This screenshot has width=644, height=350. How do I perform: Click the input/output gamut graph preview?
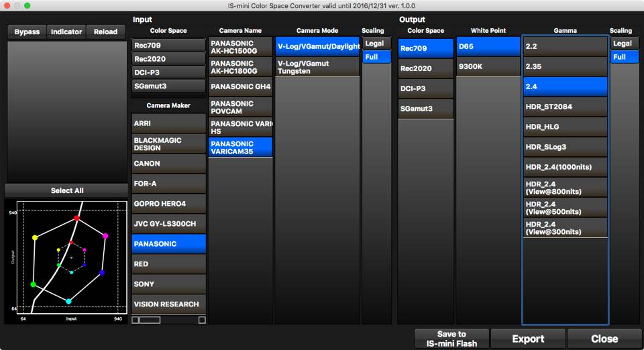tap(67, 261)
